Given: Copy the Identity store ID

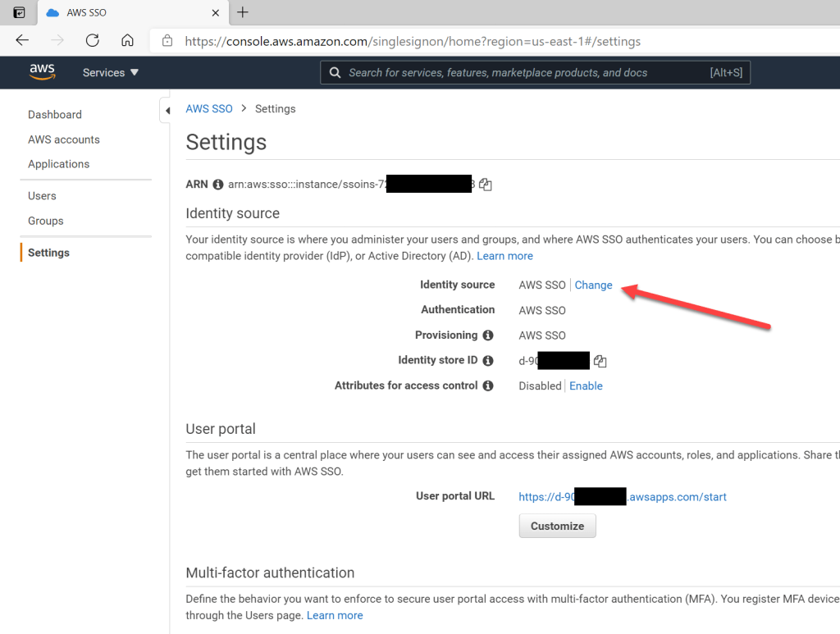Looking at the screenshot, I should [600, 361].
